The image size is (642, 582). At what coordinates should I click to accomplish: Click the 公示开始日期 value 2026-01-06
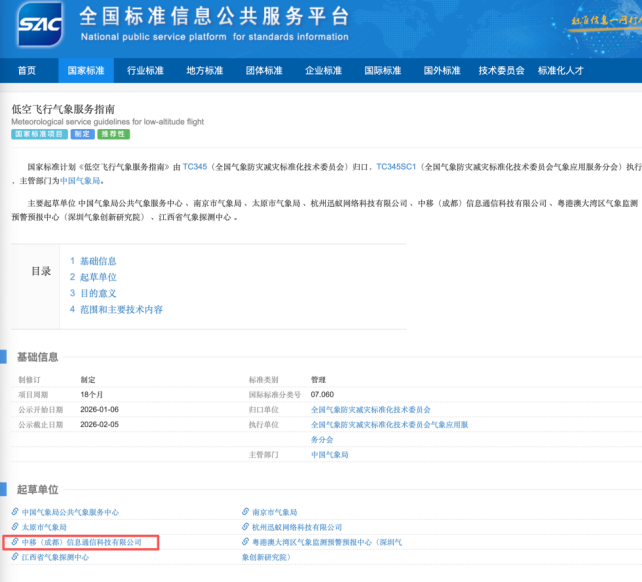(99, 410)
